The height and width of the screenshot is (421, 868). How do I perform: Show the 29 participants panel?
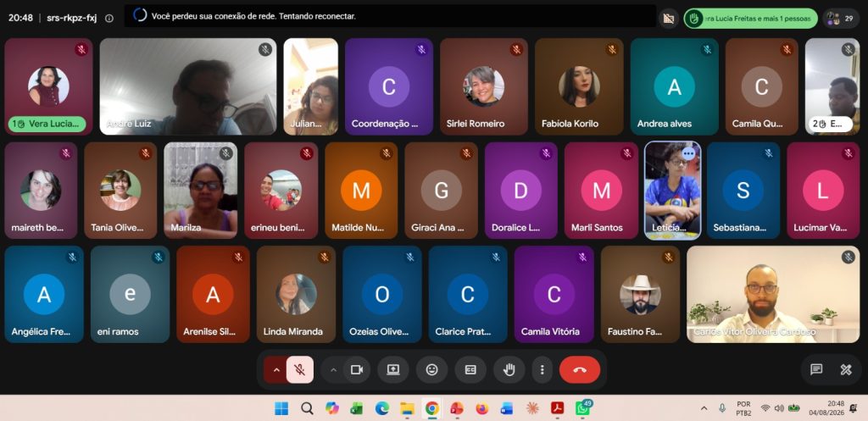840,19
